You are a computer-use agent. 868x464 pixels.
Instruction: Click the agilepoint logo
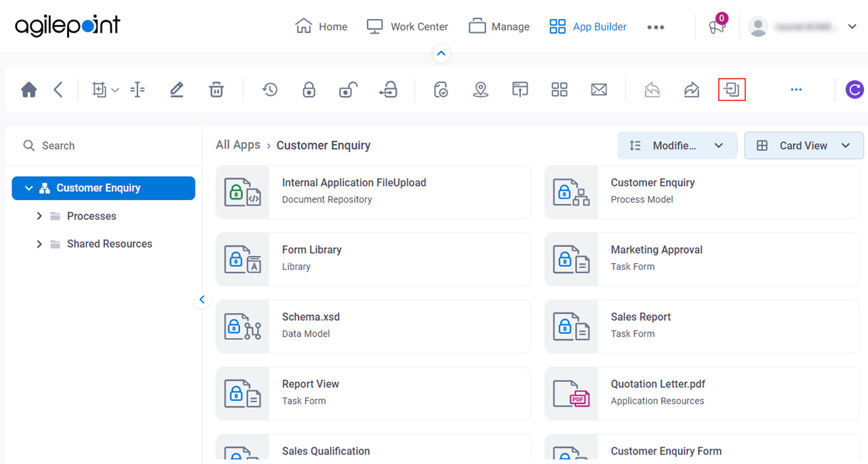point(68,26)
